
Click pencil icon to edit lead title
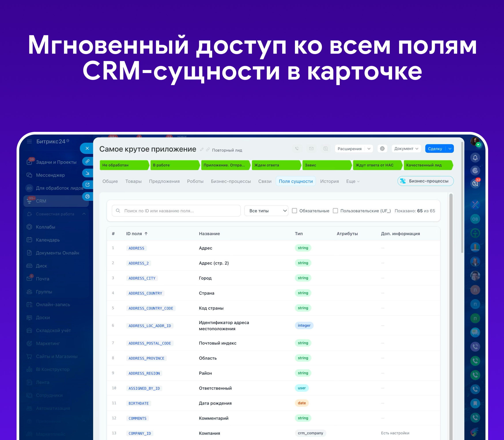pyautogui.click(x=202, y=149)
